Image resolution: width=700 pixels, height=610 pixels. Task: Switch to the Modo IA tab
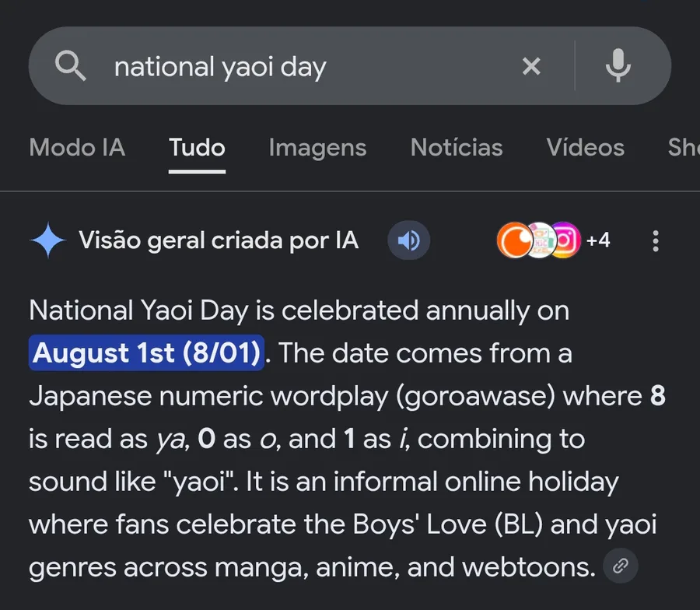coord(77,147)
